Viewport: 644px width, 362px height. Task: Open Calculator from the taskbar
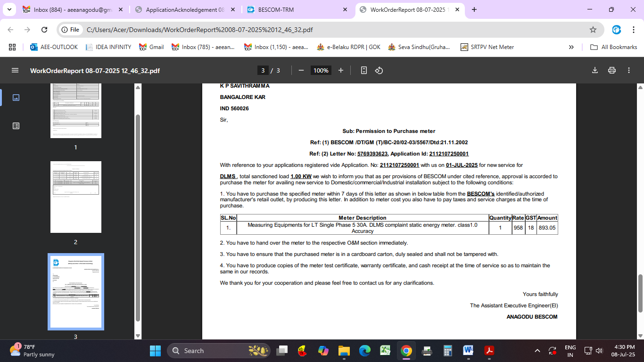click(x=448, y=351)
